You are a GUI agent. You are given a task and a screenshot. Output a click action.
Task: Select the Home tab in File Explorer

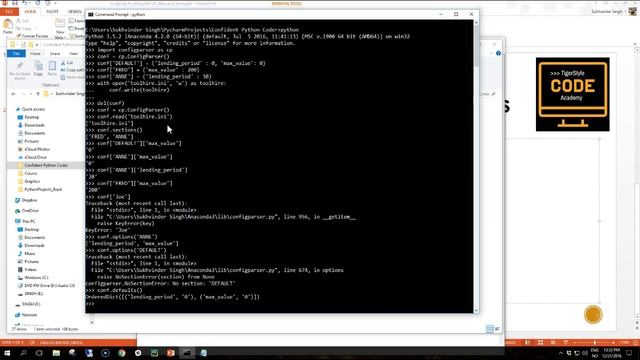pyautogui.click(x=35, y=53)
